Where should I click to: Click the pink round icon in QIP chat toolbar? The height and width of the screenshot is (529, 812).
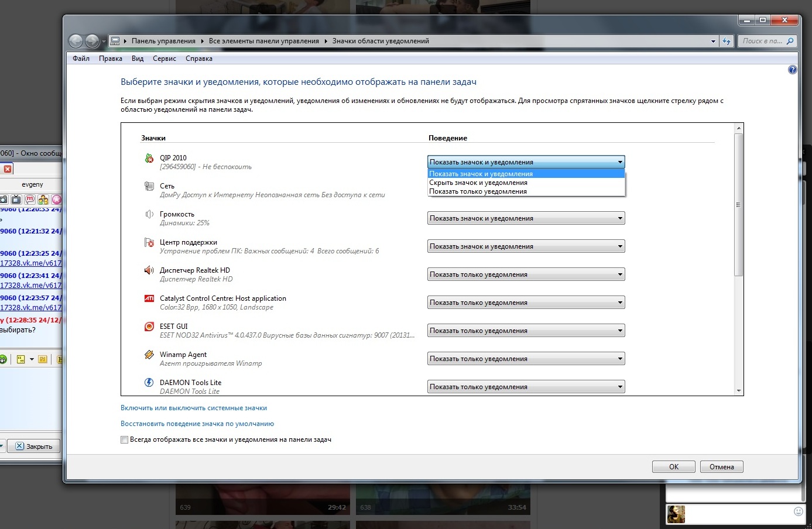coord(57,200)
